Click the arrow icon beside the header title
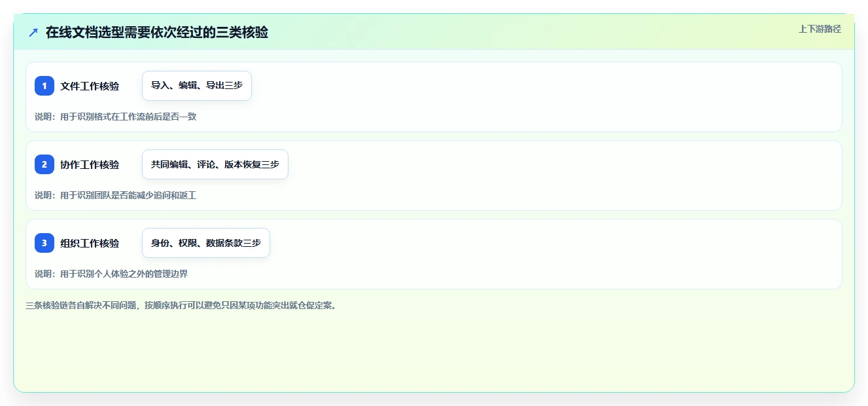Screen dimensions: 868x406 point(33,33)
